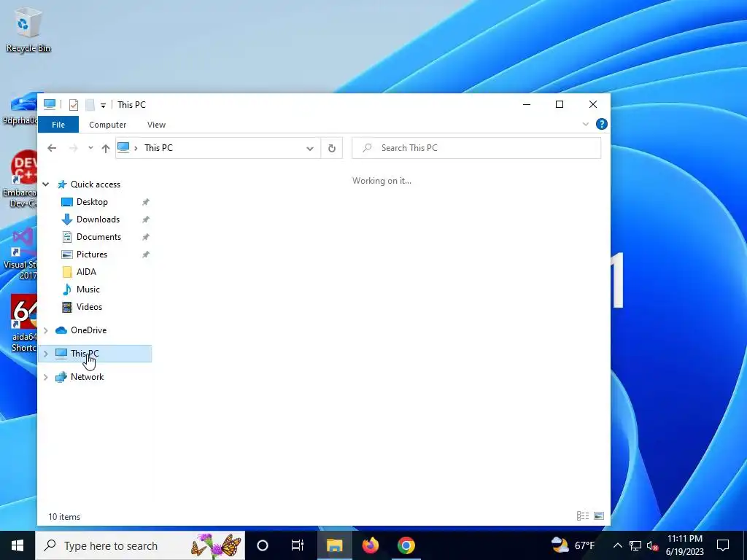Select Quick access in the navigation pane

pos(96,184)
